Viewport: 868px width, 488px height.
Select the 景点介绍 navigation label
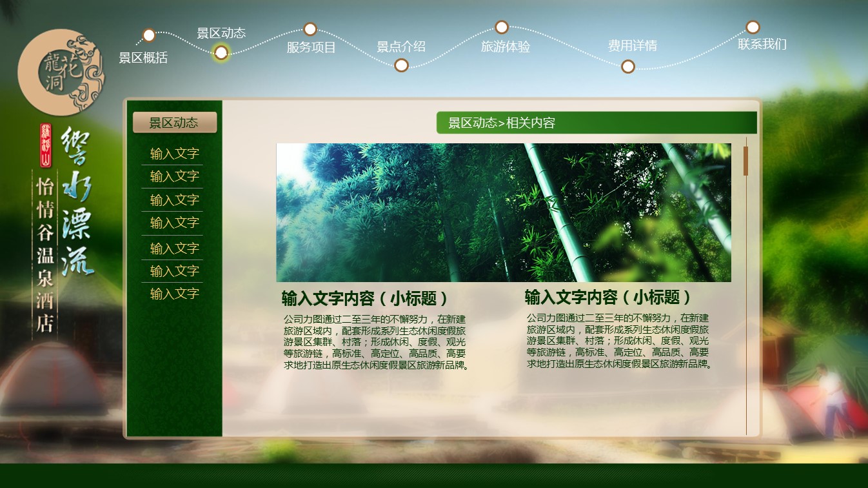pos(401,46)
